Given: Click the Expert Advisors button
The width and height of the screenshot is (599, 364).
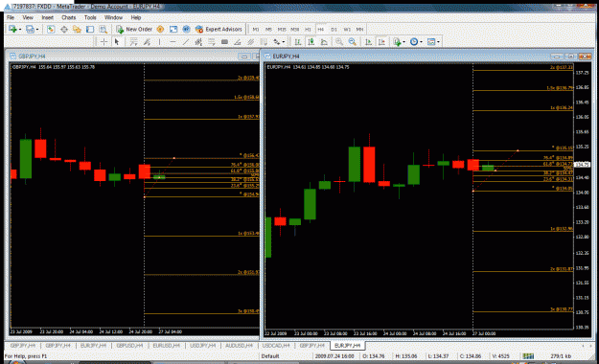Looking at the screenshot, I should pos(219,29).
